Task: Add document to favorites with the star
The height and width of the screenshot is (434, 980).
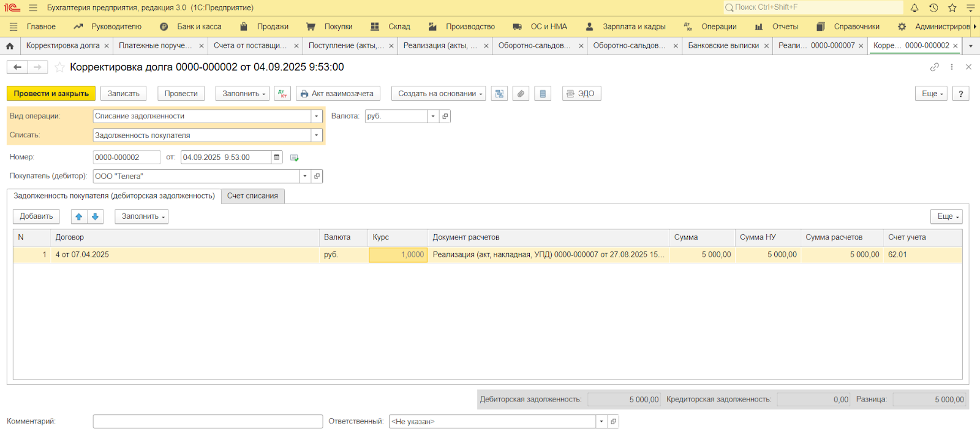Action: pos(59,67)
